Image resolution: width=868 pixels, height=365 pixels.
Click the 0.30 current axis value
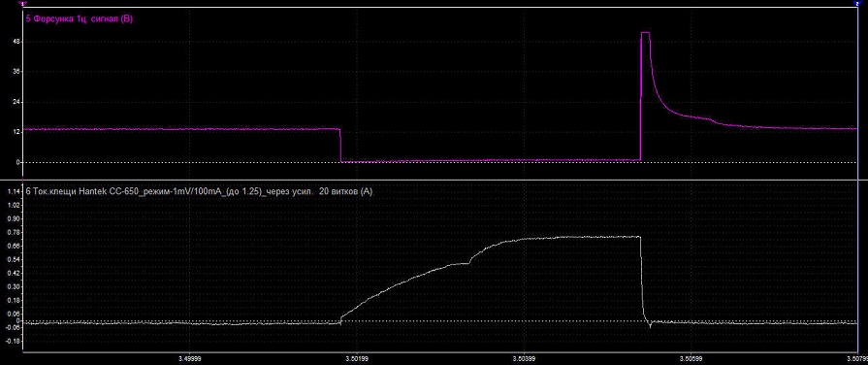[x=14, y=286]
